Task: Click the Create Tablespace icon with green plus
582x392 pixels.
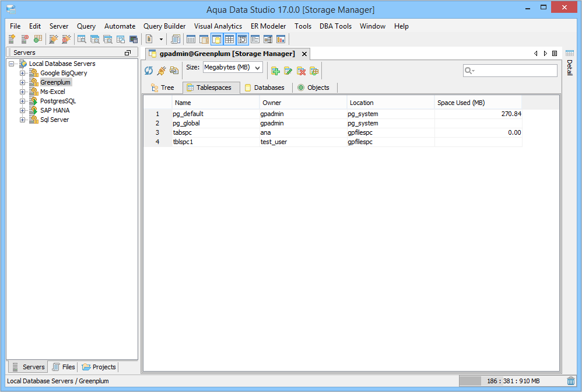Action: coord(276,71)
